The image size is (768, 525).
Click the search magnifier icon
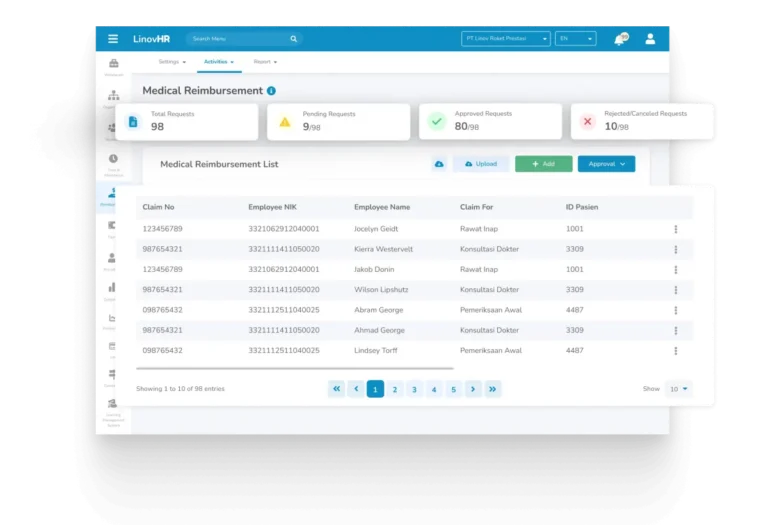[x=293, y=39]
